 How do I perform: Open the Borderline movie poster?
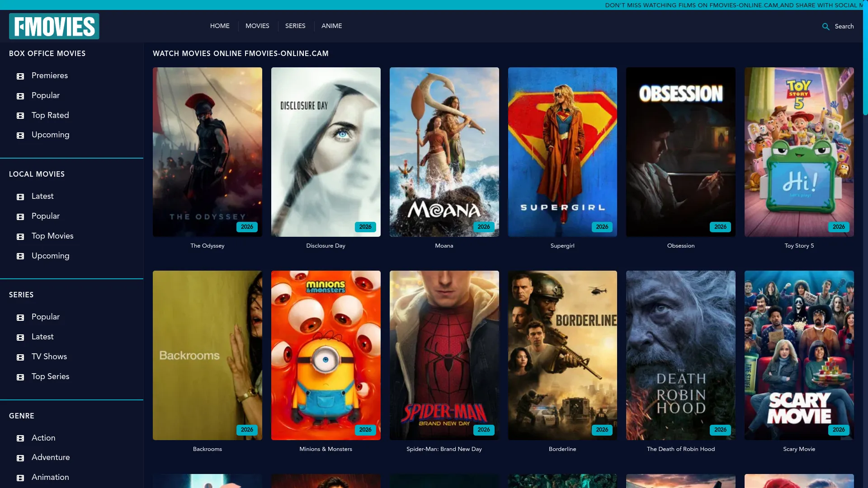click(x=562, y=355)
